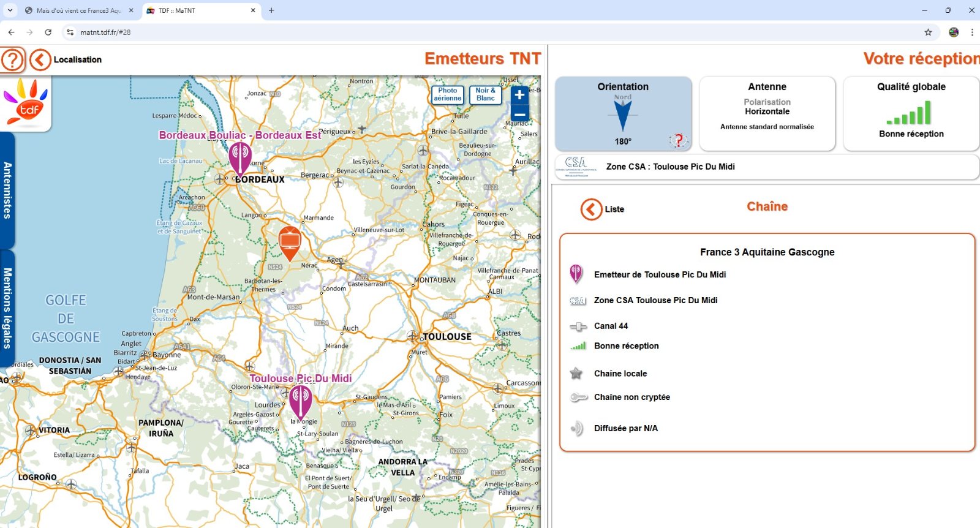980x528 pixels.
Task: Click the orange question mark help icon
Action: [12, 60]
